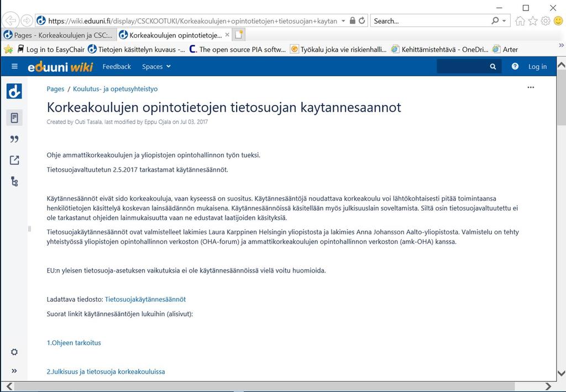Image resolution: width=566 pixels, height=392 pixels.
Task: Click the scroll down arrow
Action: pyautogui.click(x=562, y=373)
